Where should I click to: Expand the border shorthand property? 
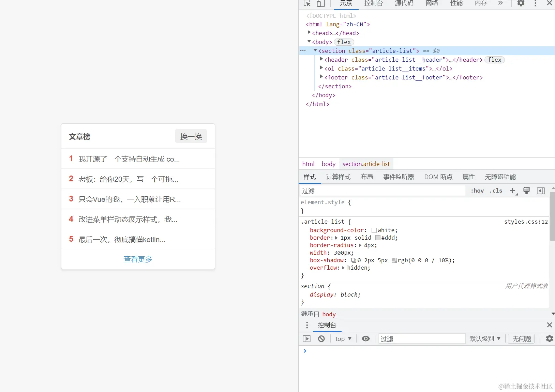click(336, 238)
